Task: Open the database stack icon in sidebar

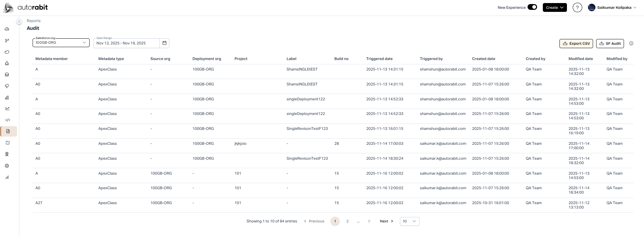Action: [x=7, y=75]
